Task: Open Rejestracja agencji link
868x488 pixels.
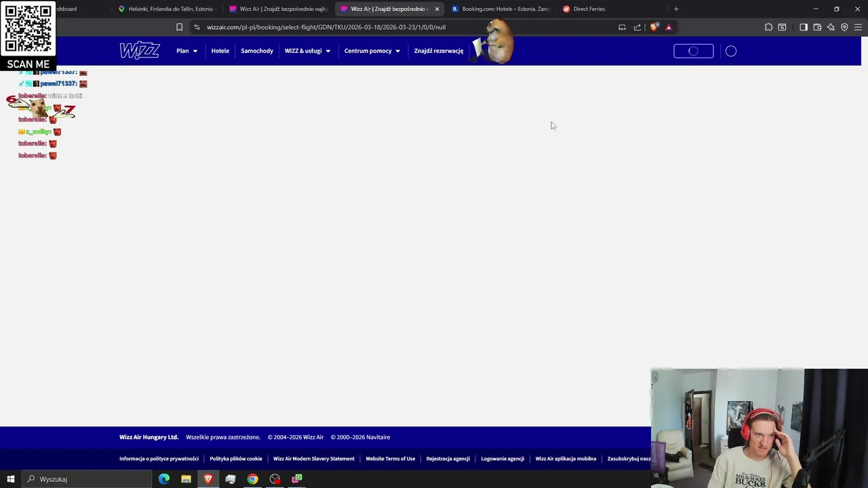Action: pyautogui.click(x=448, y=459)
